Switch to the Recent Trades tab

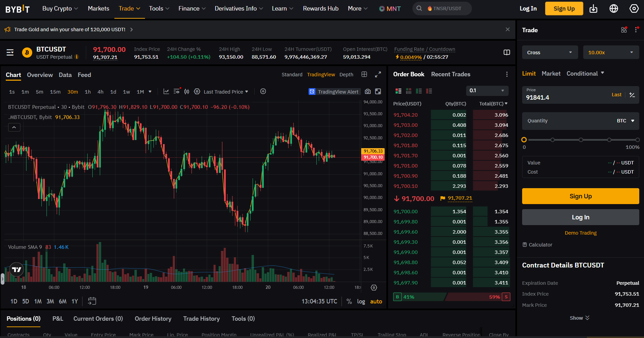click(450, 74)
